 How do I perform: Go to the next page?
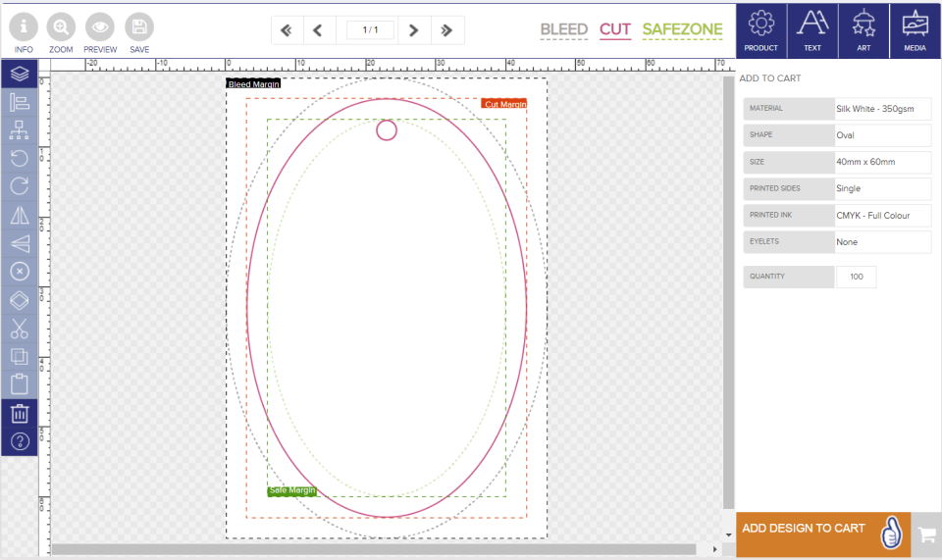[413, 30]
